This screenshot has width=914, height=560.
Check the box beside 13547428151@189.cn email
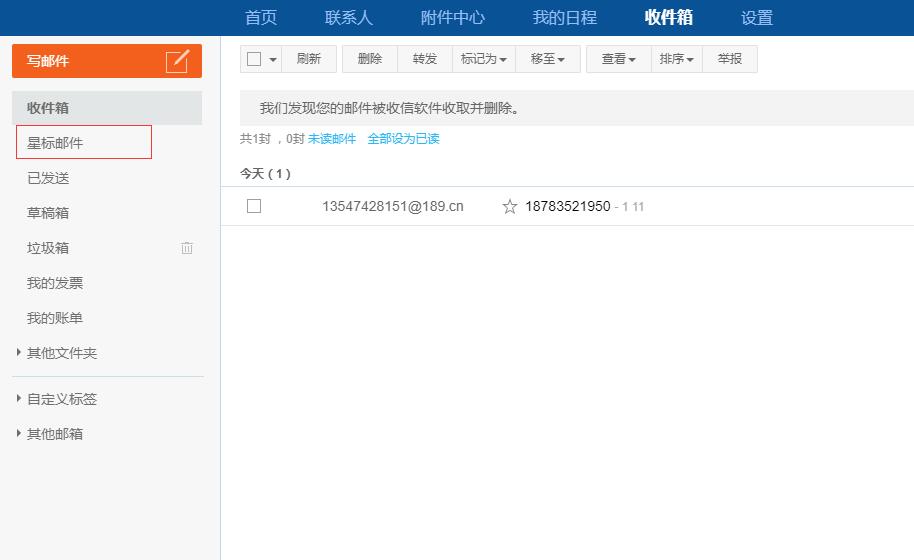(254, 206)
